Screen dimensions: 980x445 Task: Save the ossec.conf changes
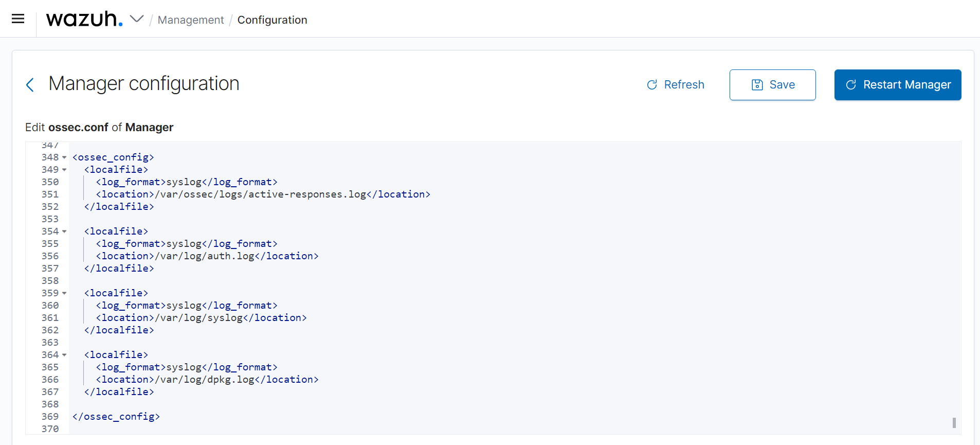pos(772,84)
